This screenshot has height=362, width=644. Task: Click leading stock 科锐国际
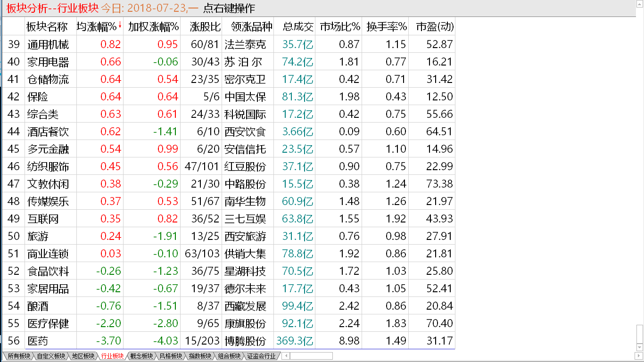245,114
